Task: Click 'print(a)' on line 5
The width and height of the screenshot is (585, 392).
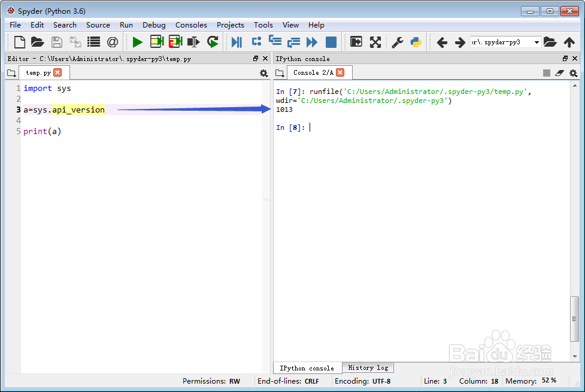Action: click(x=42, y=131)
